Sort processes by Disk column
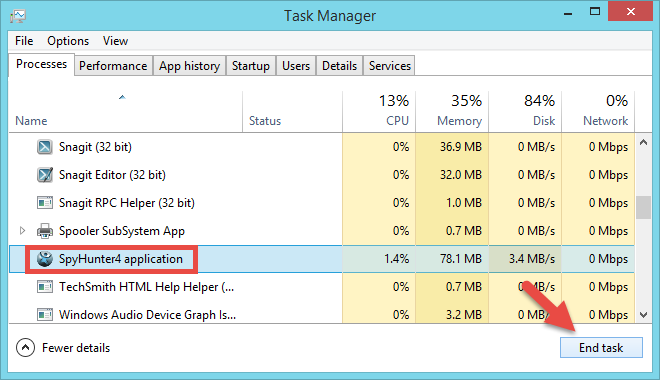Screen dimensions: 660x380 pos(525,111)
